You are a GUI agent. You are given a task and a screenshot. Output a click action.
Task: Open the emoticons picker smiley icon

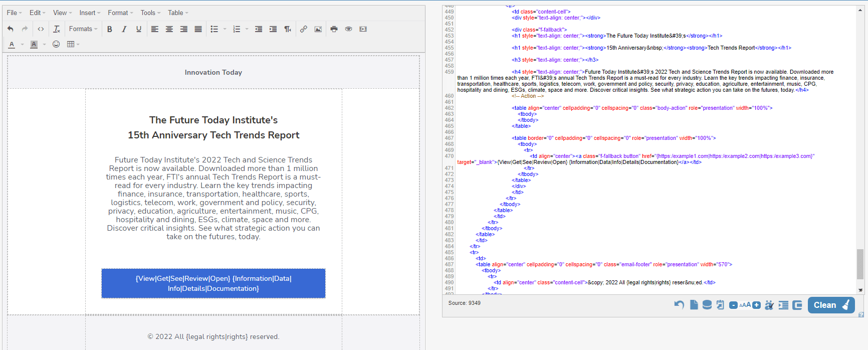coord(56,44)
